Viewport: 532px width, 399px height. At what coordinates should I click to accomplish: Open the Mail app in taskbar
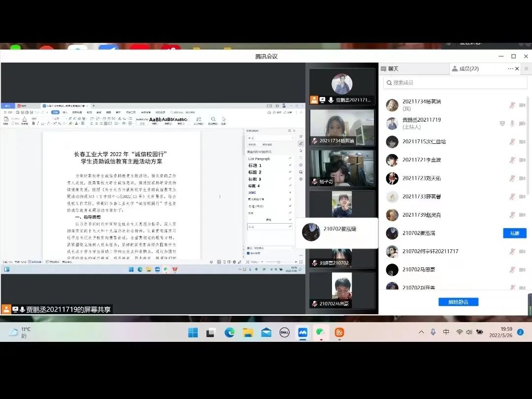coord(266,332)
